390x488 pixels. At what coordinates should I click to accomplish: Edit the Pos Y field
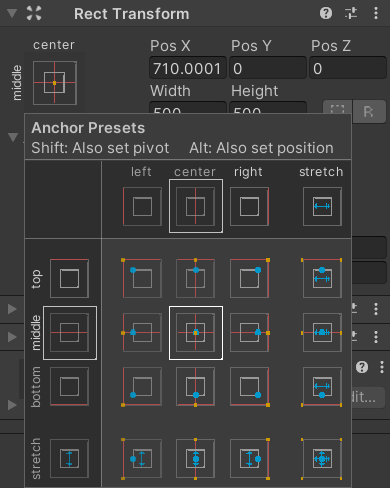268,68
